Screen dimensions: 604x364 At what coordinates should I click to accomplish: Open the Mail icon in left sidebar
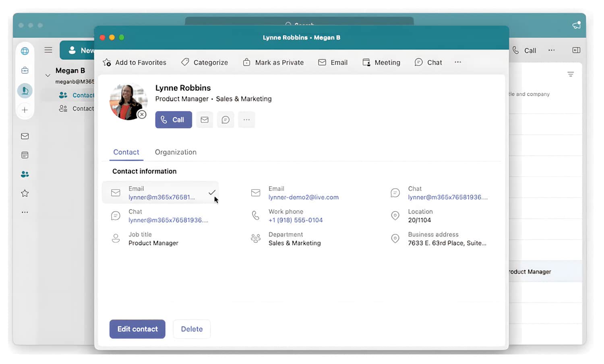(x=25, y=136)
